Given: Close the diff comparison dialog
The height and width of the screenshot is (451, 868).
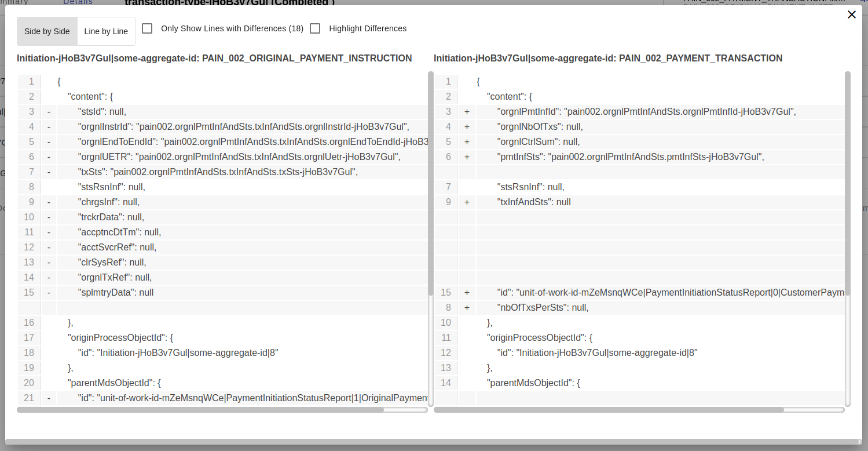Looking at the screenshot, I should pyautogui.click(x=851, y=14).
